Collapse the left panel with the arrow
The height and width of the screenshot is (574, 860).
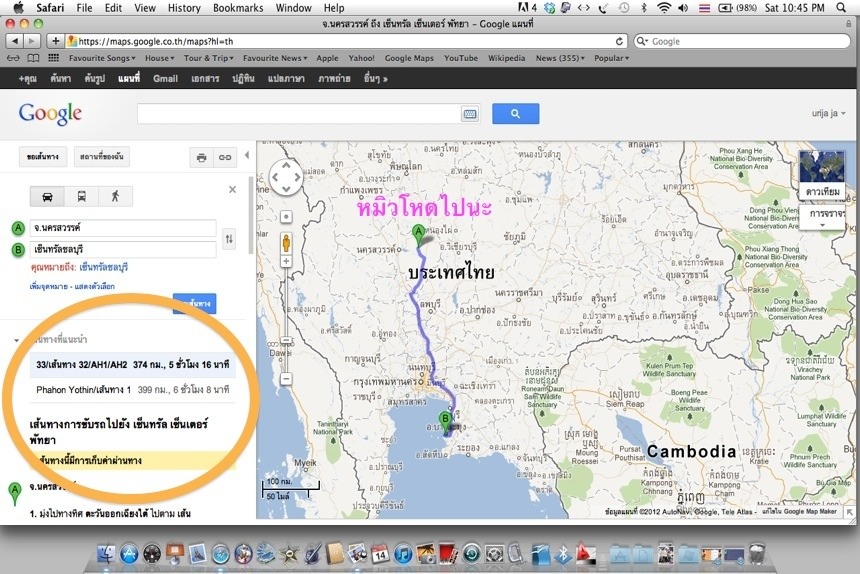pyautogui.click(x=247, y=155)
